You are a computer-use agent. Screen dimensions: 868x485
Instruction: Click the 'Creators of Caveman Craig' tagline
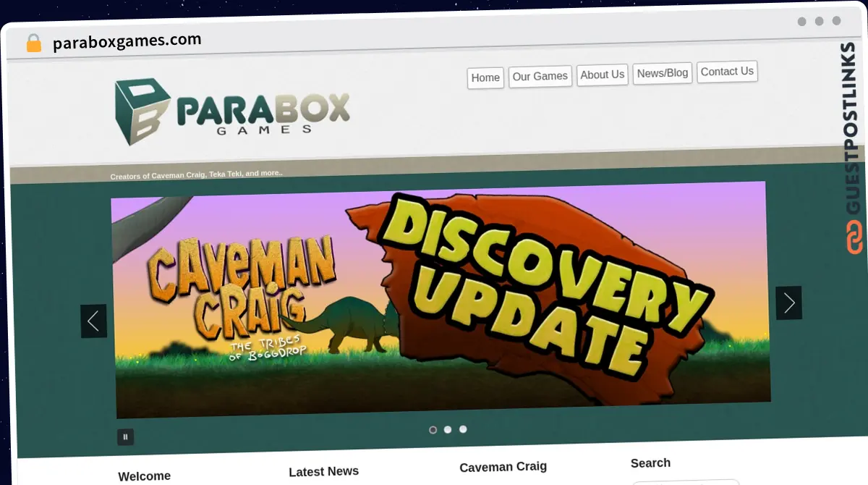[x=196, y=174]
